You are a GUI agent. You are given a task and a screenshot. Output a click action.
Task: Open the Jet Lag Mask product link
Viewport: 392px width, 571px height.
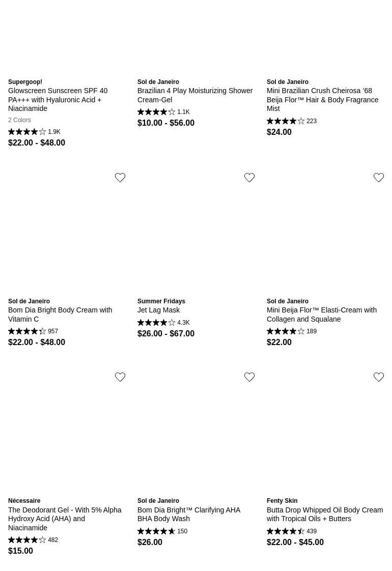tap(158, 310)
